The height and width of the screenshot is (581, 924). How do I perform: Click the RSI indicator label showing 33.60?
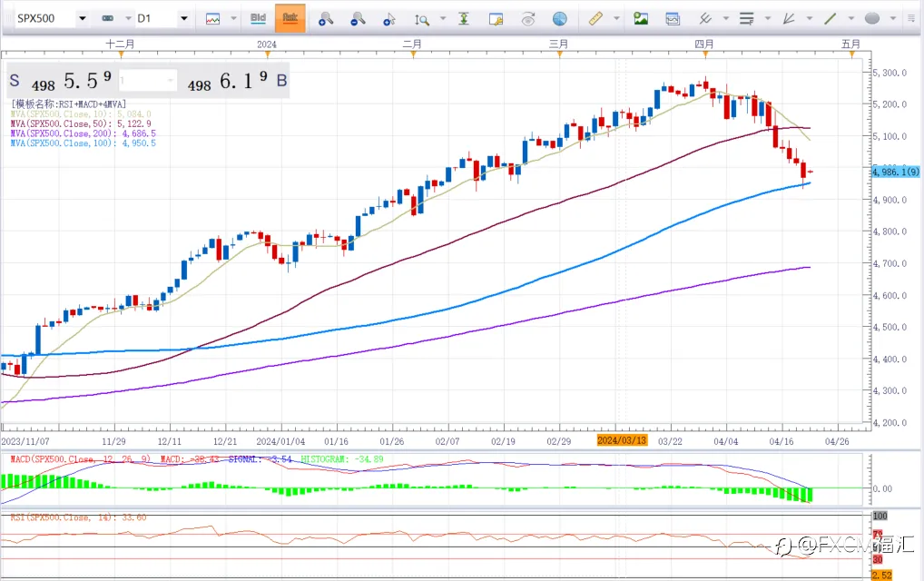(x=78, y=517)
